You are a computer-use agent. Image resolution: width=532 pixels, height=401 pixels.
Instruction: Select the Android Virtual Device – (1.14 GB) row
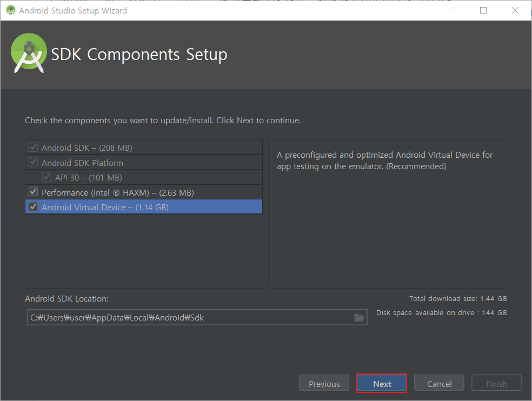[144, 206]
